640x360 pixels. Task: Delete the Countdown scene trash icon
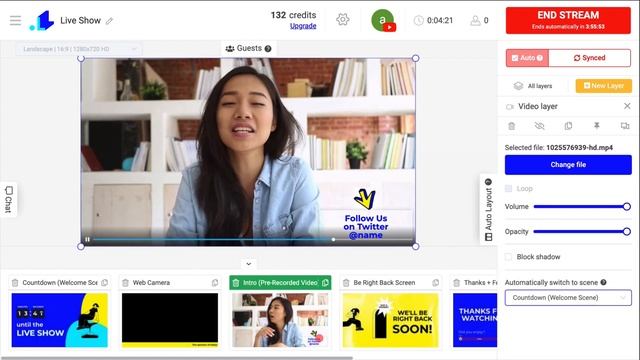tap(15, 282)
